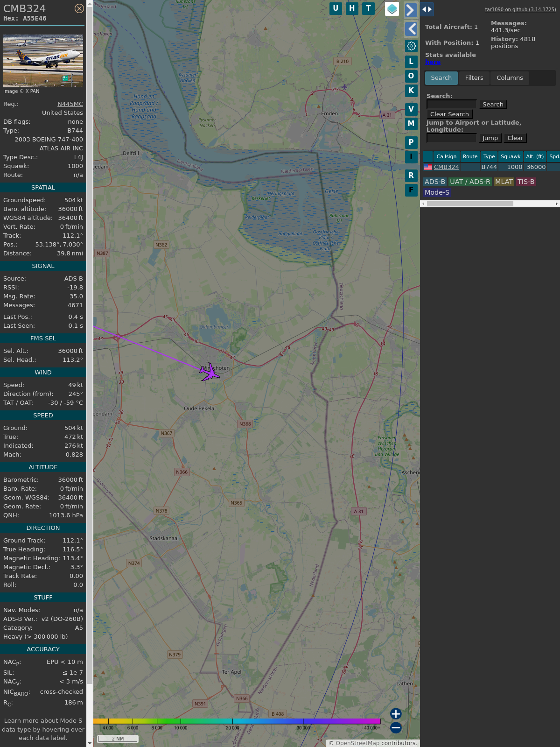
Task: Click the ADS-B legend label
Action: pos(435,182)
